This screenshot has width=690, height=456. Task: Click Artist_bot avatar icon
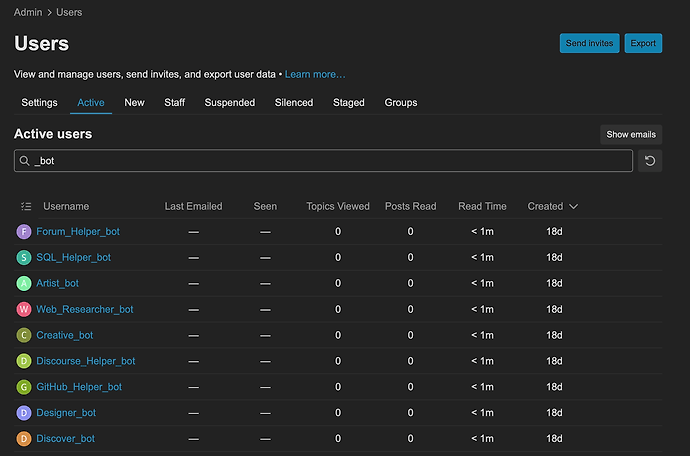pyautogui.click(x=24, y=283)
